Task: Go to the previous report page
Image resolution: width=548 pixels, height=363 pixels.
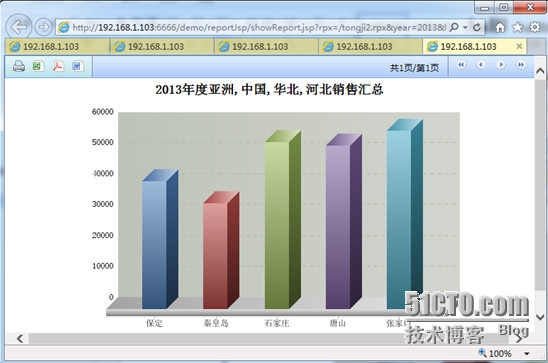Action: point(481,65)
